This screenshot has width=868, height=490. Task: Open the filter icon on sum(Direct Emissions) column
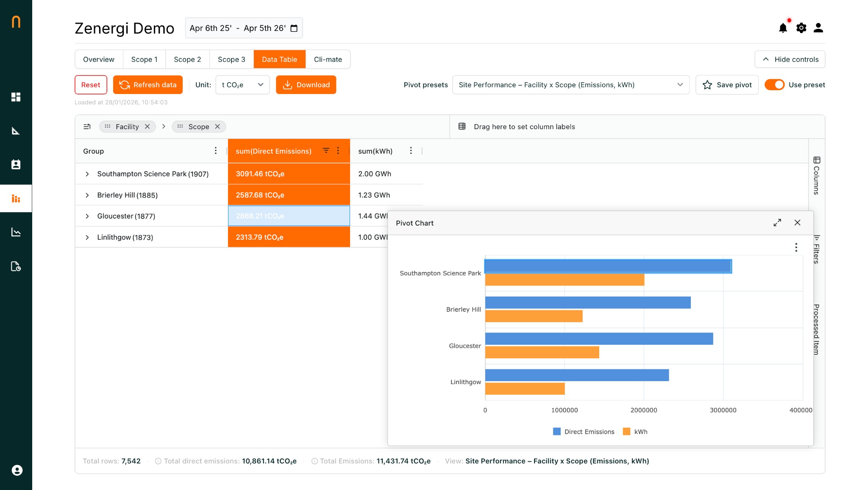[326, 150]
